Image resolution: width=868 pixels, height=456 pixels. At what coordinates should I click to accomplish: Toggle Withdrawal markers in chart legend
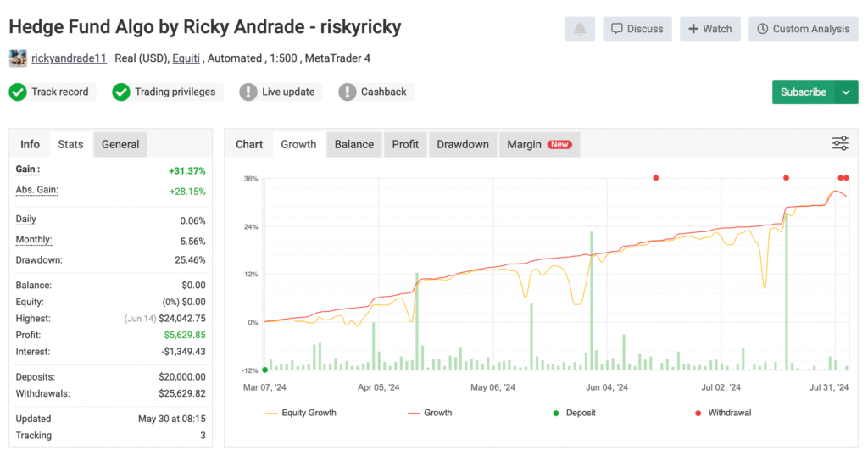click(x=723, y=413)
